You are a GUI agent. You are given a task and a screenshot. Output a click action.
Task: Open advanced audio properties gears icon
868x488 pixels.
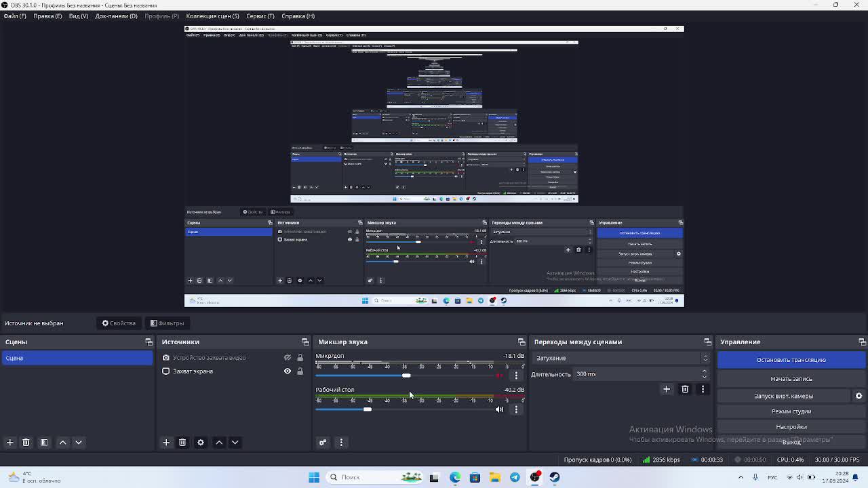tap(323, 443)
